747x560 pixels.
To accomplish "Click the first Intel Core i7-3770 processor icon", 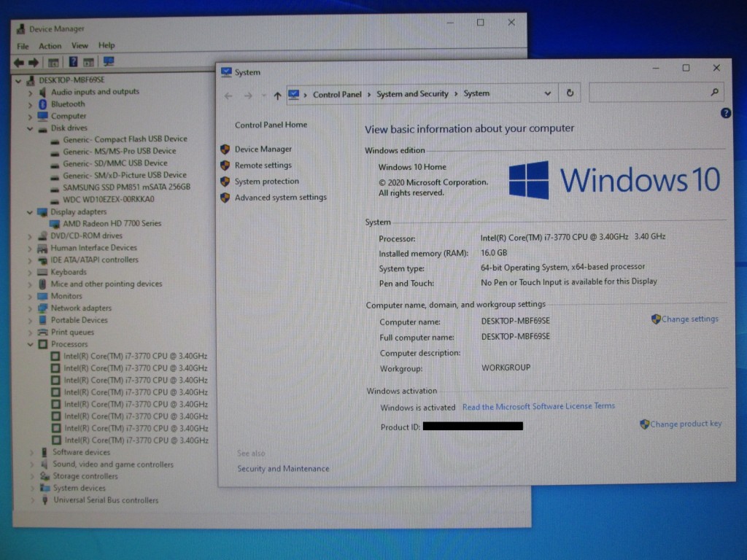I will click(x=55, y=356).
